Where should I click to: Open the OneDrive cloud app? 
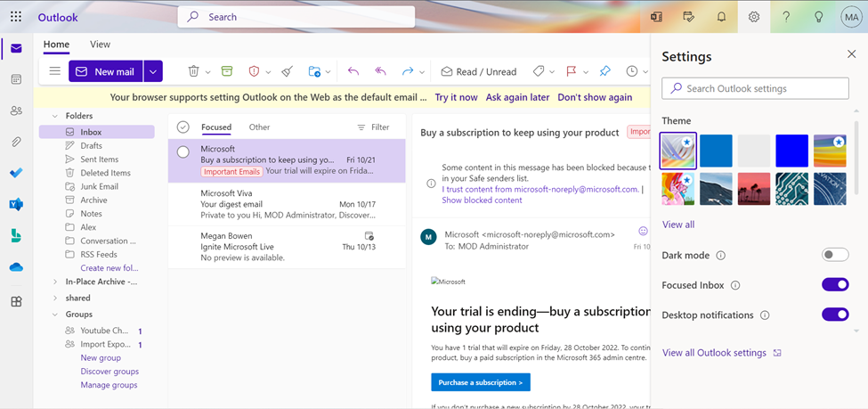pos(16,267)
